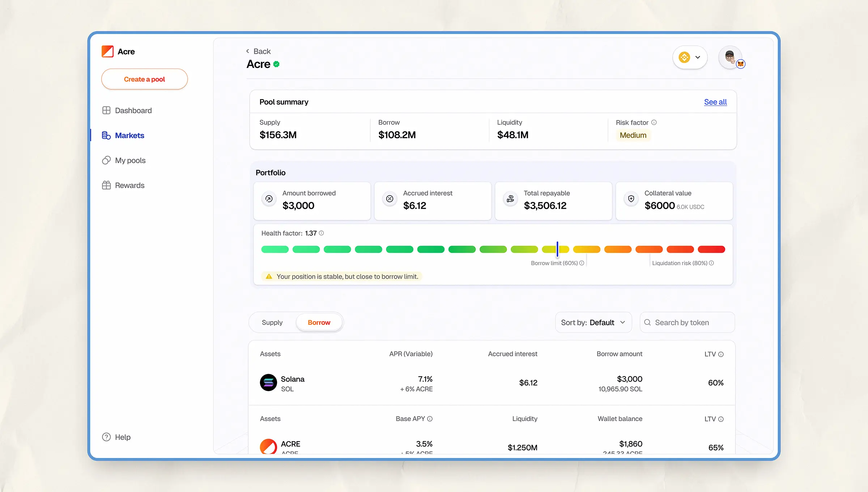868x492 pixels.
Task: Click the Supply value $156.3M
Action: [x=278, y=135]
